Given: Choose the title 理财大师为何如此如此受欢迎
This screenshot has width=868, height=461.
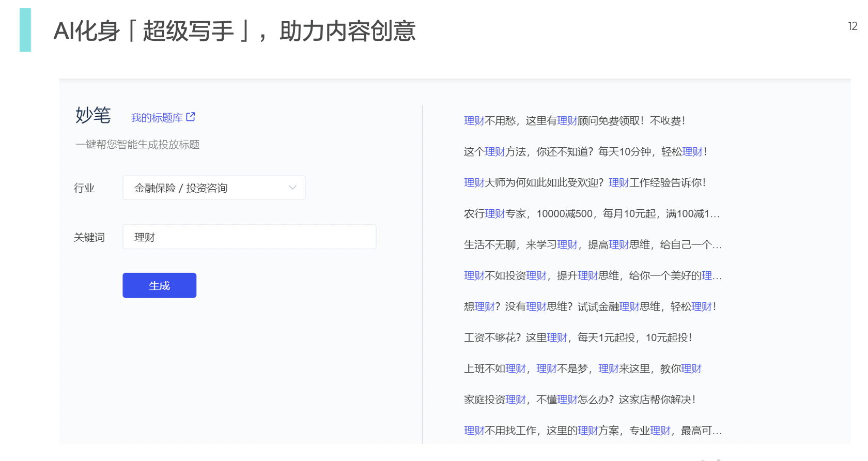Looking at the screenshot, I should (x=584, y=183).
